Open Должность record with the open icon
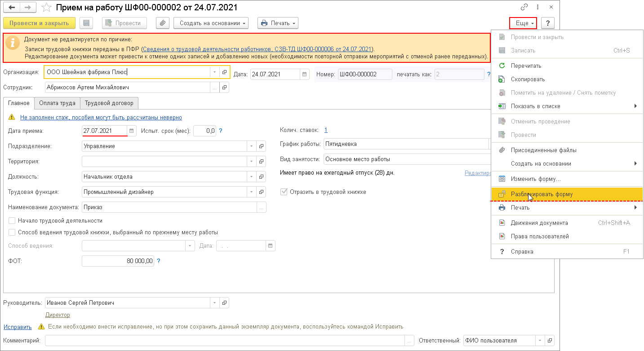This screenshot has width=644, height=351. [x=261, y=176]
